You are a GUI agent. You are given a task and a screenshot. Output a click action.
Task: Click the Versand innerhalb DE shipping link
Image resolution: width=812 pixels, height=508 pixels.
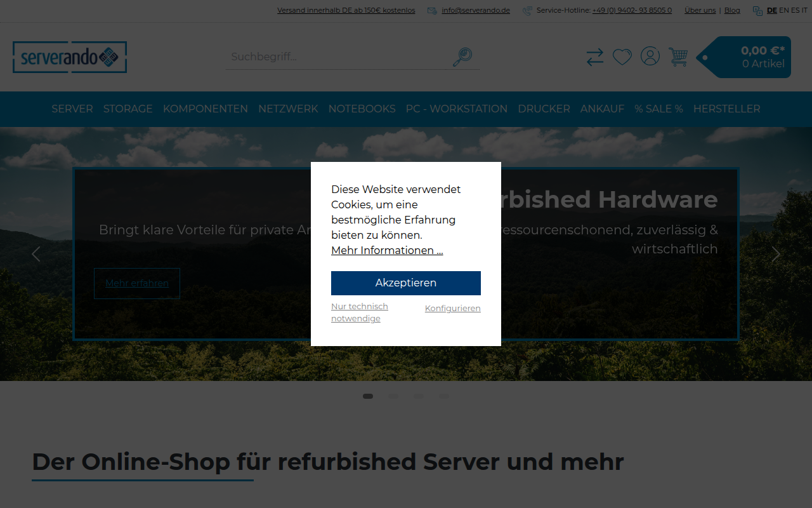pyautogui.click(x=346, y=10)
